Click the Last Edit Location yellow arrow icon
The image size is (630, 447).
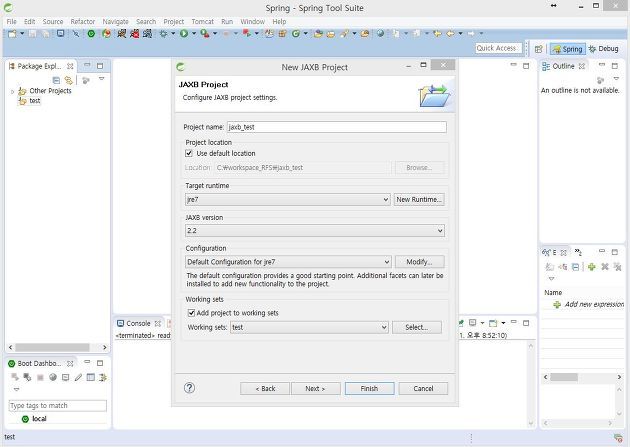437,34
